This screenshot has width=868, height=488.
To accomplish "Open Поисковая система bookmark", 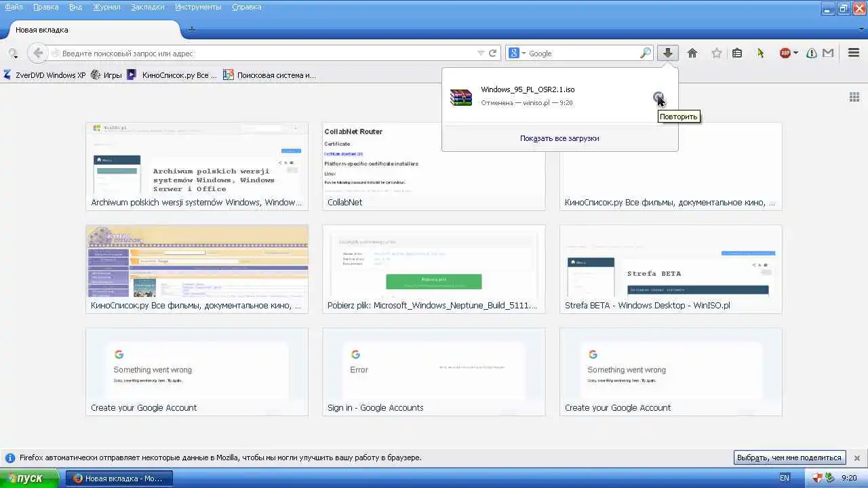I will tap(269, 75).
